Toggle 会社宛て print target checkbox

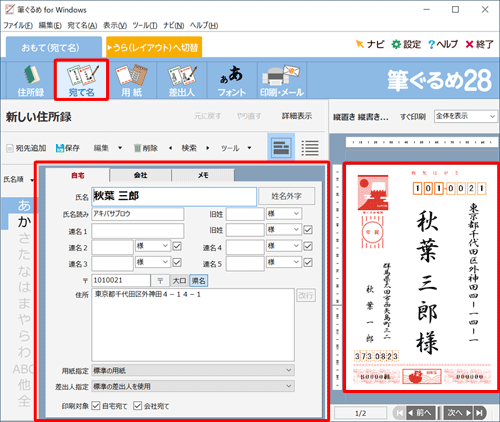(138, 406)
